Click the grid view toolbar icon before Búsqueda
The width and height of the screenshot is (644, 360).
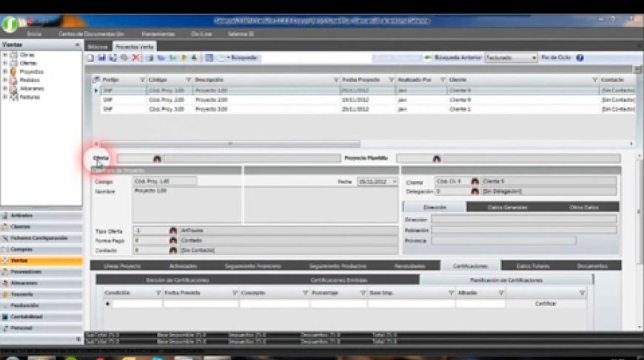point(209,58)
